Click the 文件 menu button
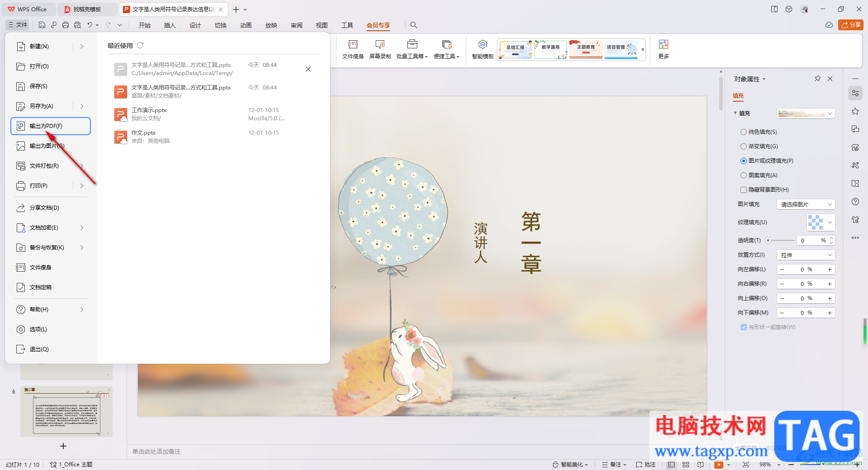This screenshot has width=868, height=470. [x=18, y=25]
